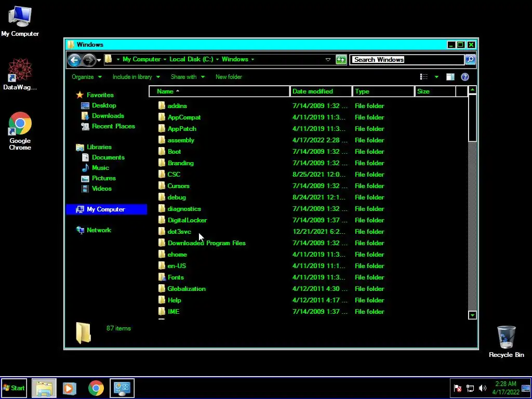Expand the Local Disk (C:) breadcrumb arrow

[x=217, y=59]
